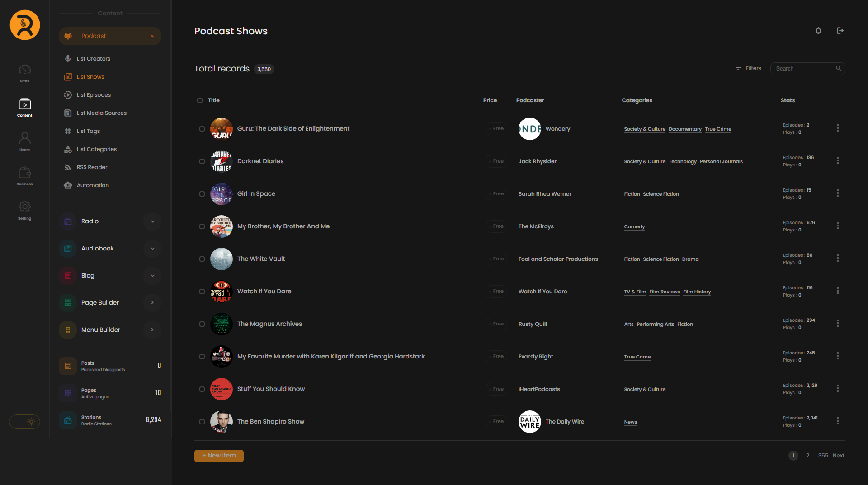Open row actions for Darknet Diaries
The width and height of the screenshot is (868, 485).
point(838,161)
